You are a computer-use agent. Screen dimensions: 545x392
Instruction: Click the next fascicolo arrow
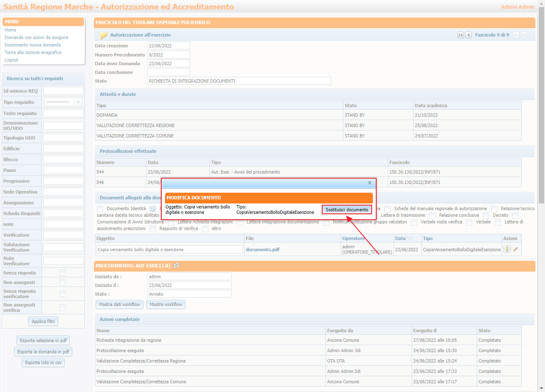tap(516, 35)
